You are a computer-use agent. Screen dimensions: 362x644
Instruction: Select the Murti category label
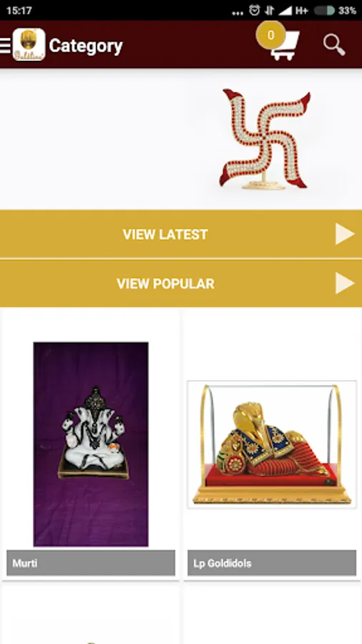91,562
